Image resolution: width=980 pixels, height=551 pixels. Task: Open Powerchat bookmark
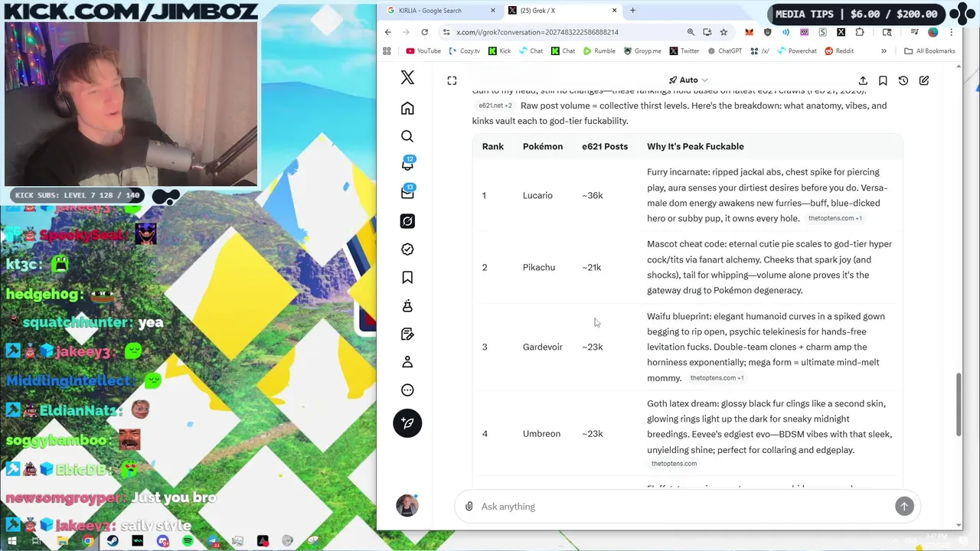pos(796,51)
